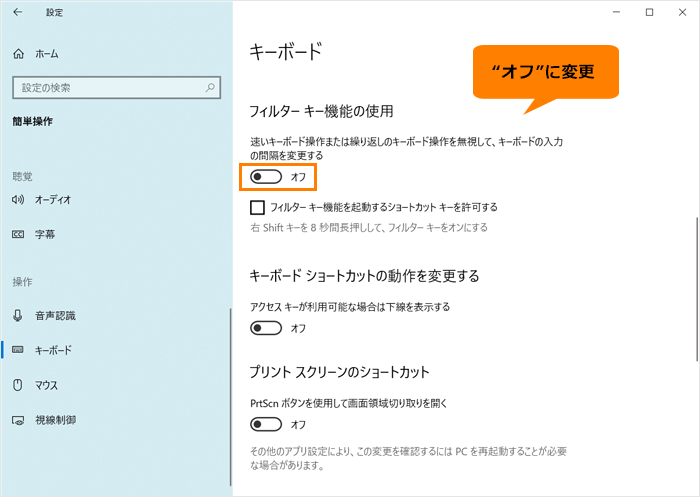Click the main page vertical scrollbar
Viewport: 700px width, 497px height.
point(697,289)
